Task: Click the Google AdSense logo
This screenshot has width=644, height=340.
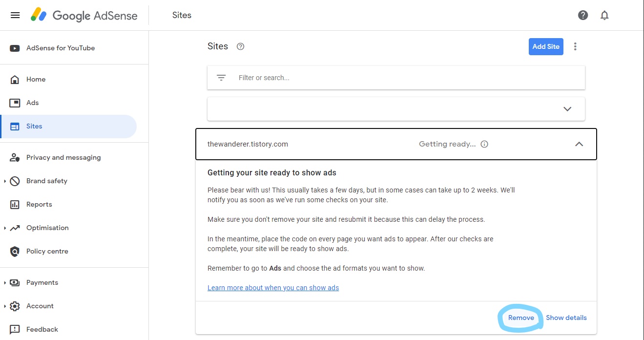Action: tap(83, 15)
